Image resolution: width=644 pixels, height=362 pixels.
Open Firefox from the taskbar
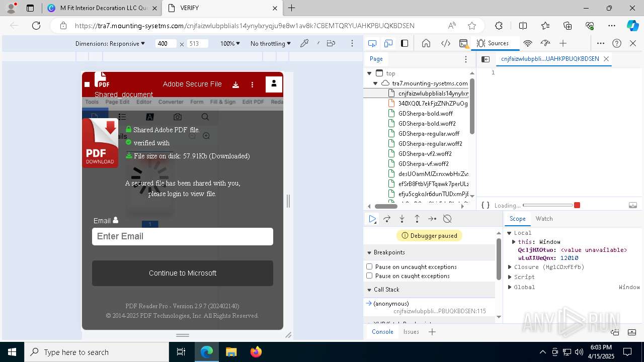pyautogui.click(x=256, y=352)
